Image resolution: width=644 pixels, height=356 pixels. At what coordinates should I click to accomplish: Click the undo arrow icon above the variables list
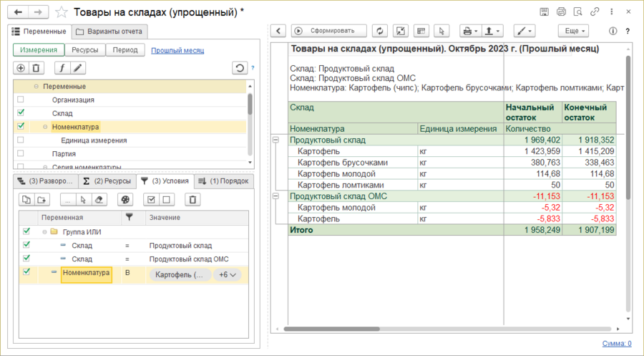click(x=239, y=68)
